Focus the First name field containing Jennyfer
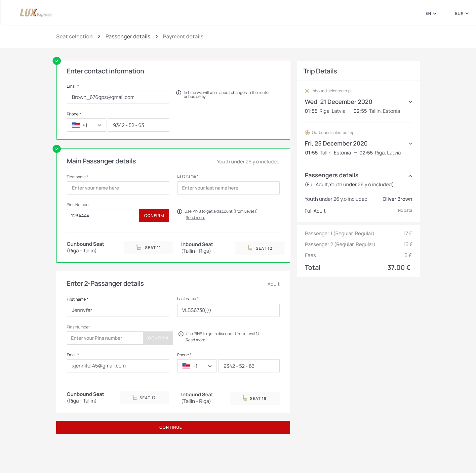Image resolution: width=476 pixels, height=473 pixels. coord(118,310)
